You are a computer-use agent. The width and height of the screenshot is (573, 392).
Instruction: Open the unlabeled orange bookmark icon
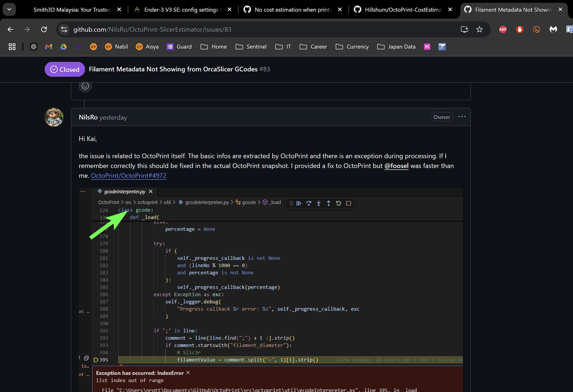(93, 47)
